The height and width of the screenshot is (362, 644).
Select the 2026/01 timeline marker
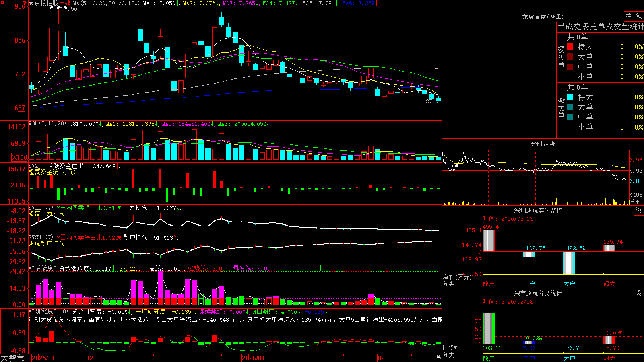coord(253,358)
